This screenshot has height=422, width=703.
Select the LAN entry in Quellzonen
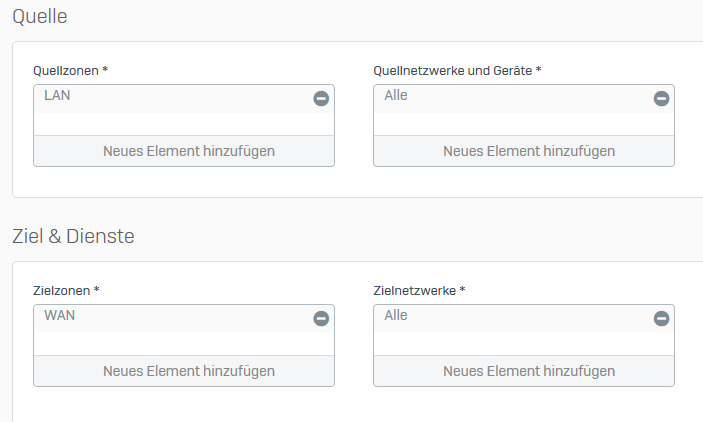(x=58, y=96)
